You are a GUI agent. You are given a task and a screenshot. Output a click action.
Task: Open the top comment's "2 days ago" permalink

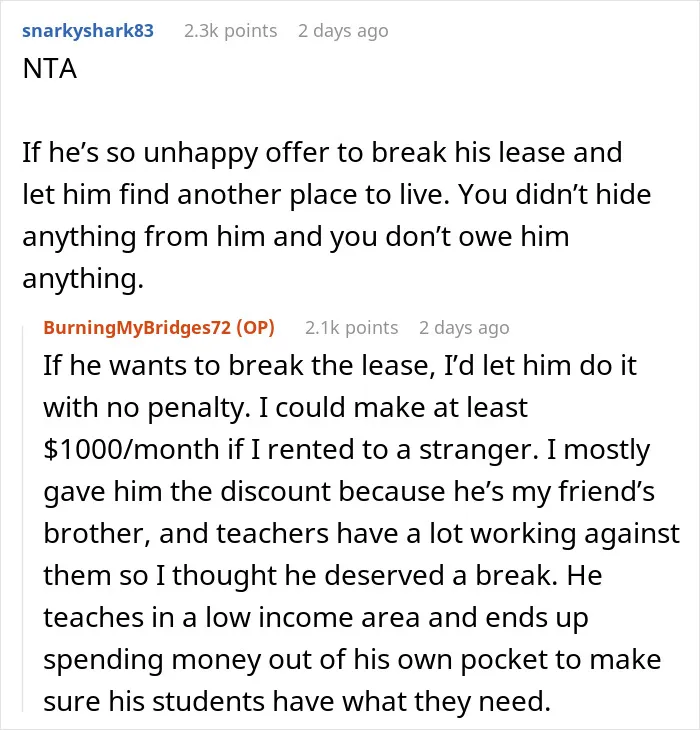tap(343, 31)
